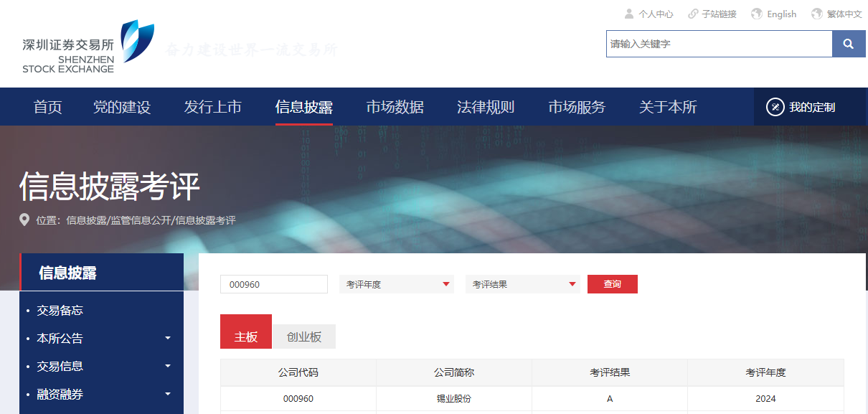Focus the keyword search input field

719,44
